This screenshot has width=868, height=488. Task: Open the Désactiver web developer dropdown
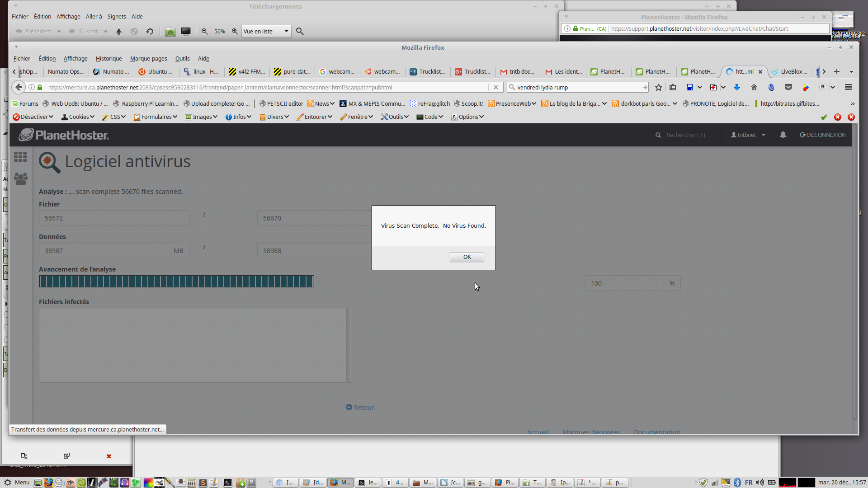[x=33, y=117]
